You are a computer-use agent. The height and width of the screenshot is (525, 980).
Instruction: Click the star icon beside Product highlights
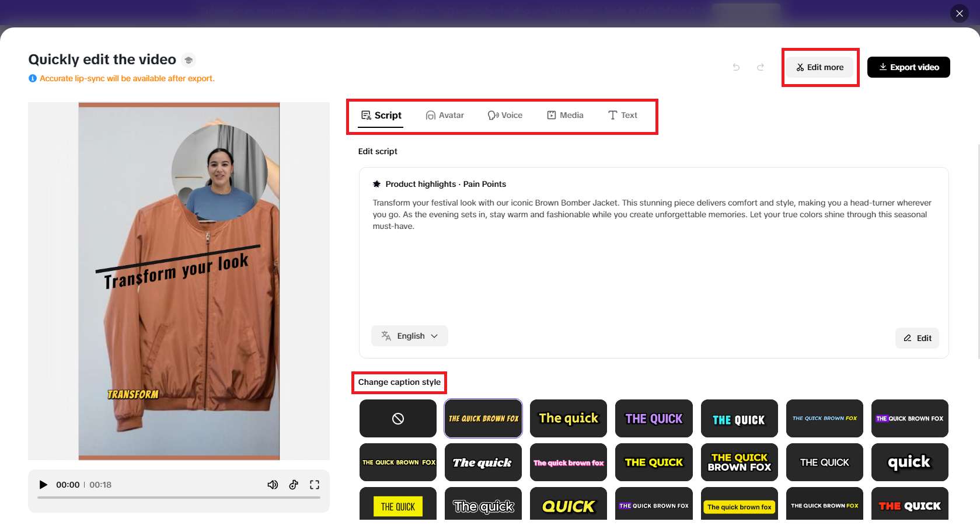(x=377, y=184)
